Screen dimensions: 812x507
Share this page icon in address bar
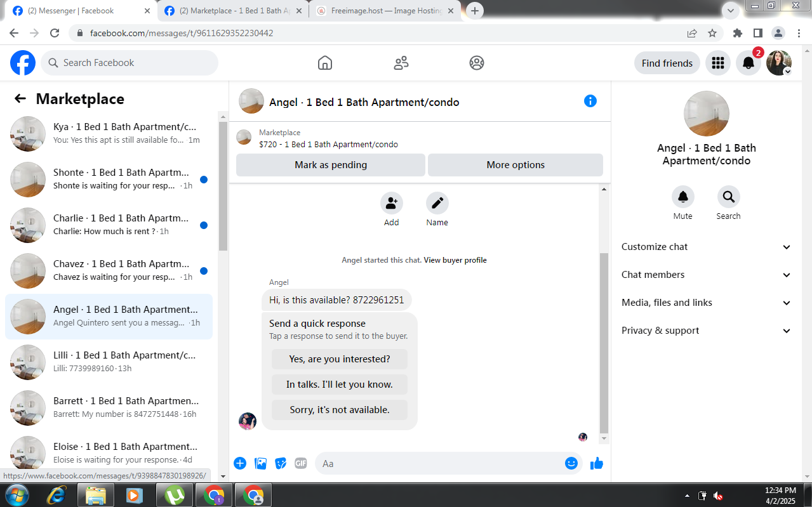tap(692, 33)
